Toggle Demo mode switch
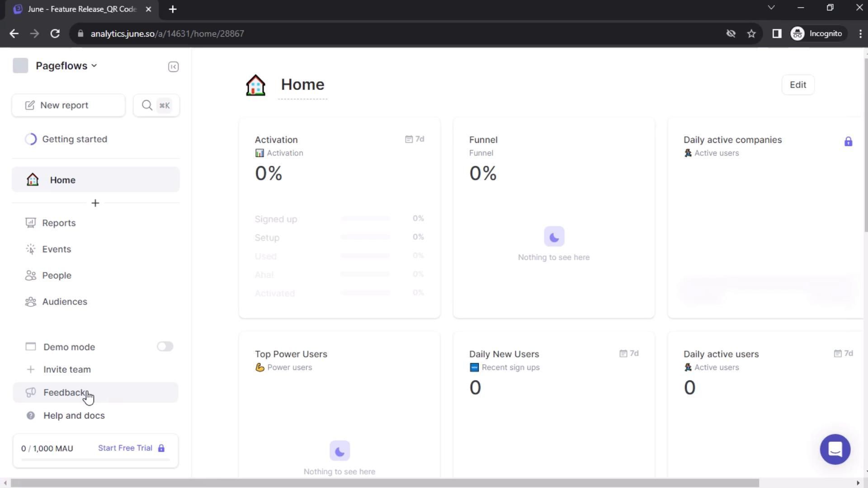This screenshot has width=868, height=488. pos(165,347)
